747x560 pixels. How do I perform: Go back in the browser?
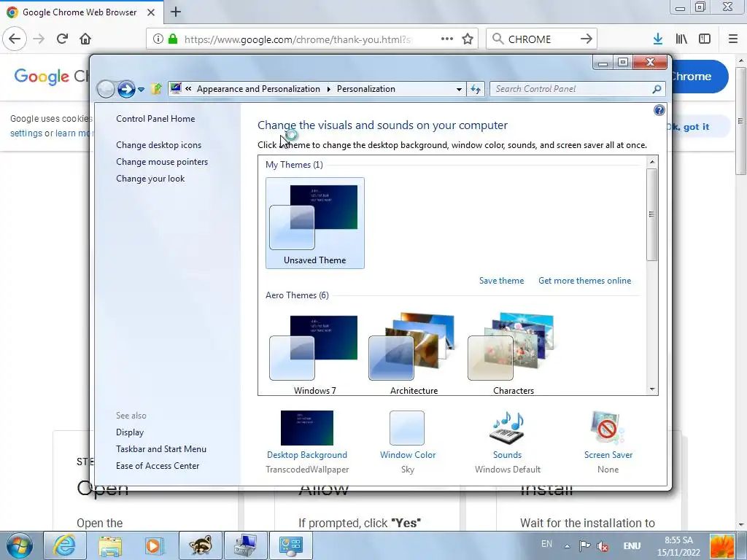pos(15,39)
